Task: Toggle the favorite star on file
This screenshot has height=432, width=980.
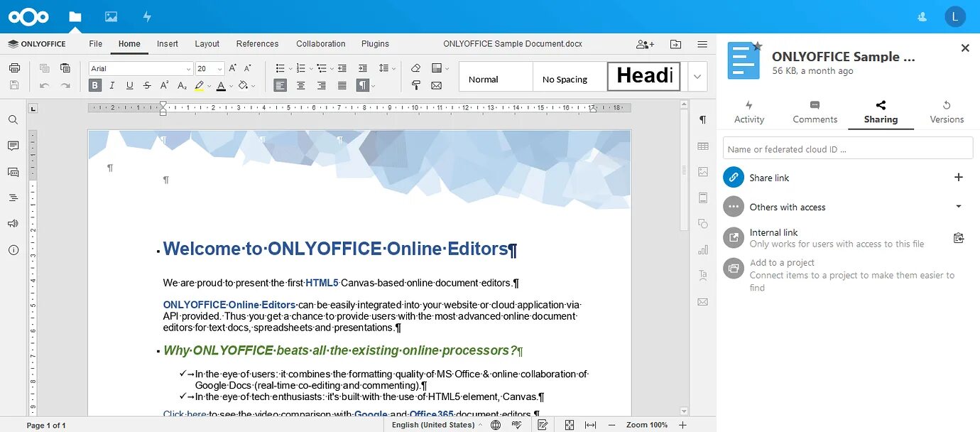Action: click(758, 46)
